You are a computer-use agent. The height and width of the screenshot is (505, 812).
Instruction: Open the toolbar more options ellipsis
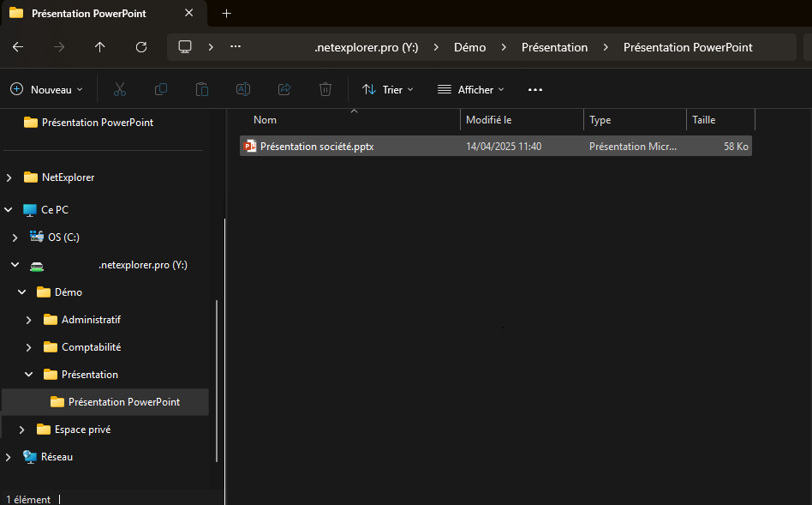pos(535,90)
